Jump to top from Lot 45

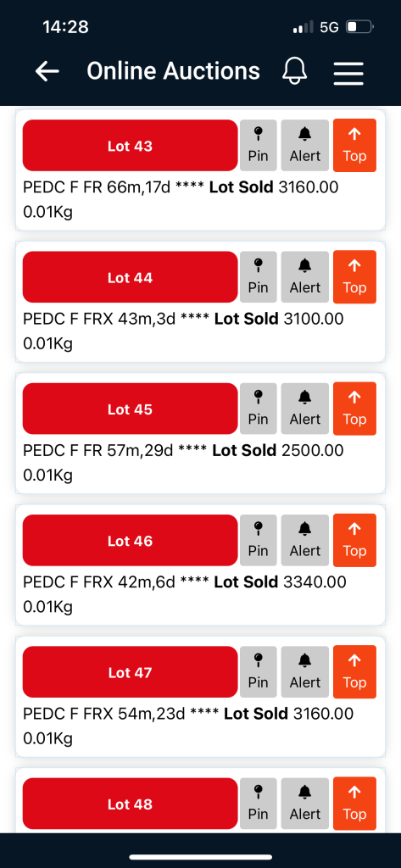[354, 409]
